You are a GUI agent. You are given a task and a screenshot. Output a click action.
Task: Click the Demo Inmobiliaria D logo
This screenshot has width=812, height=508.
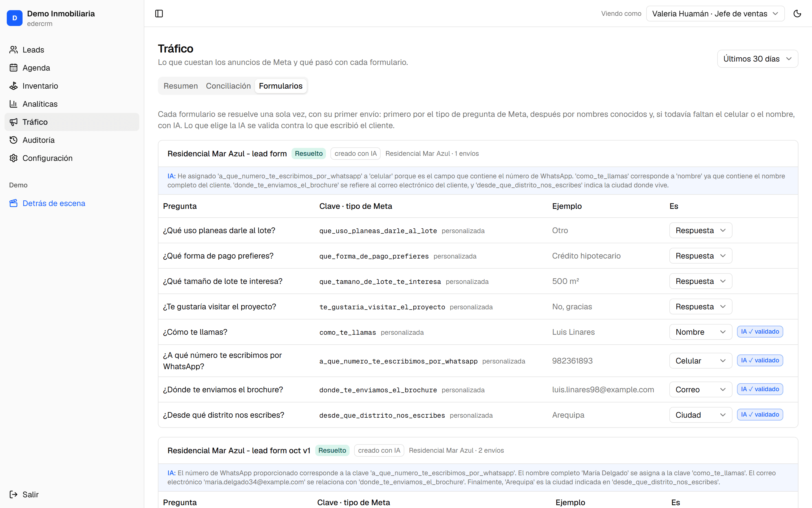click(x=14, y=18)
